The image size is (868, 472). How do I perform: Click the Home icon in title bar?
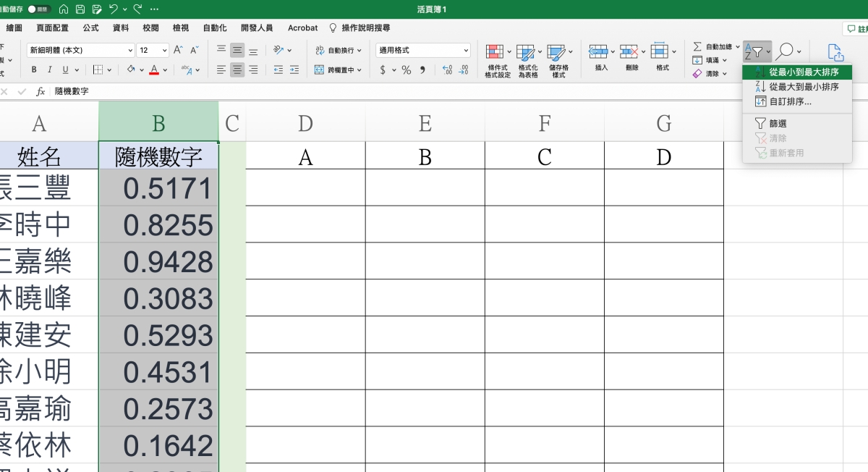[64, 9]
